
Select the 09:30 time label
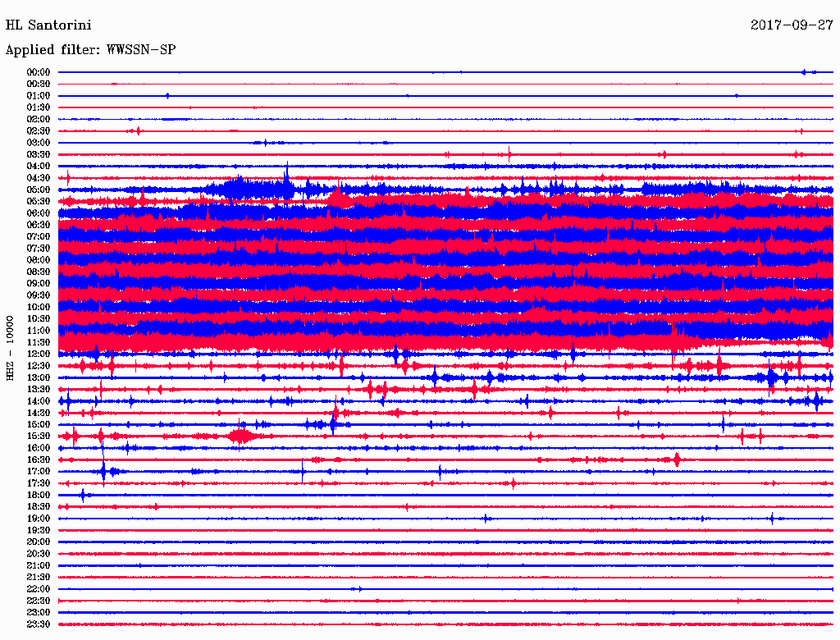(39, 295)
